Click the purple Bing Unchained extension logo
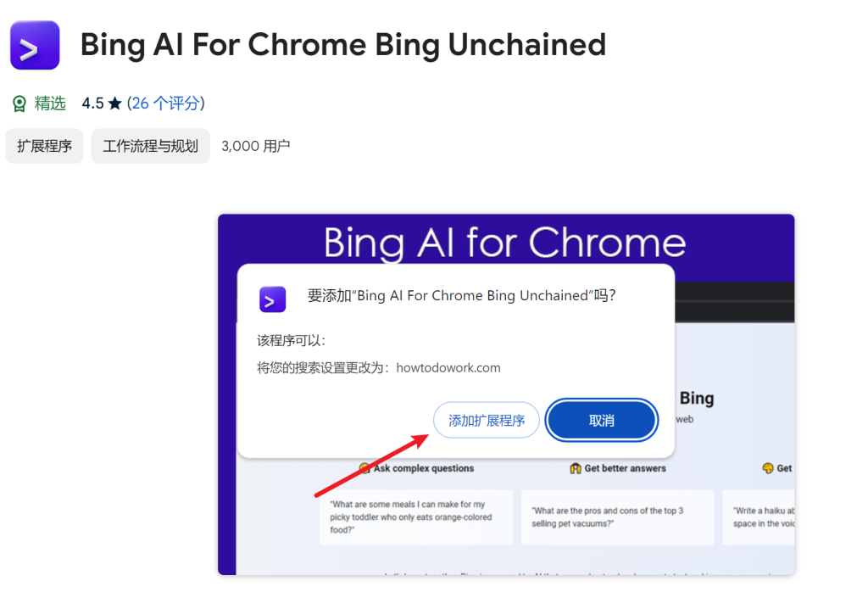 [35, 45]
